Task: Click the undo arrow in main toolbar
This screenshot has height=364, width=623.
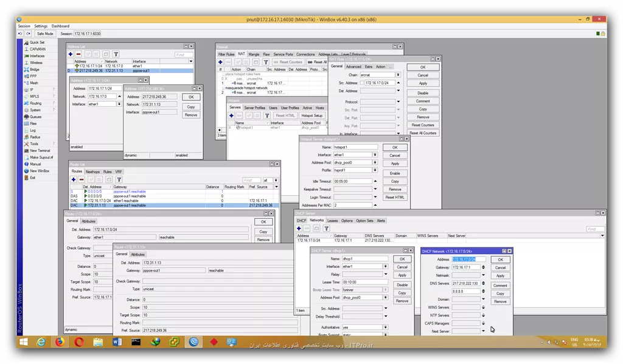Action: click(20, 34)
